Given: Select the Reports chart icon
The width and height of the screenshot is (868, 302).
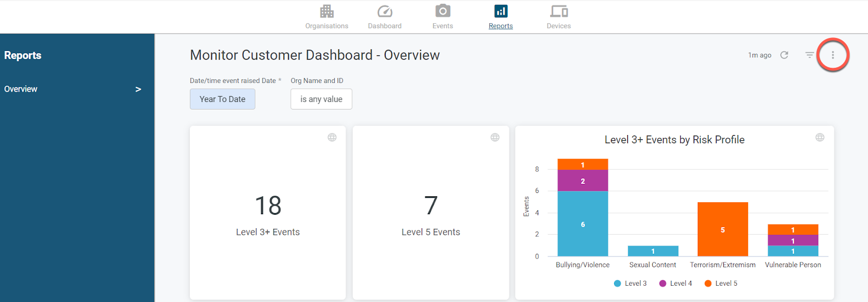Looking at the screenshot, I should tap(501, 11).
